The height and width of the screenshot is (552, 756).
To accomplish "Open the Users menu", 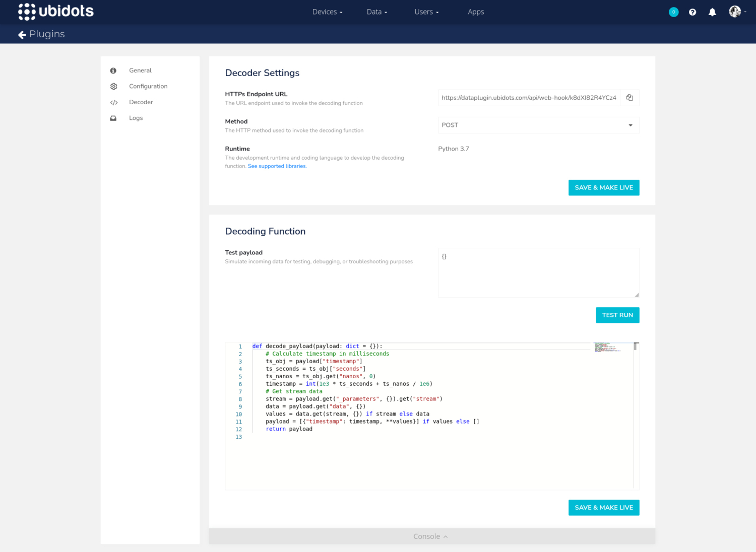I will (426, 12).
